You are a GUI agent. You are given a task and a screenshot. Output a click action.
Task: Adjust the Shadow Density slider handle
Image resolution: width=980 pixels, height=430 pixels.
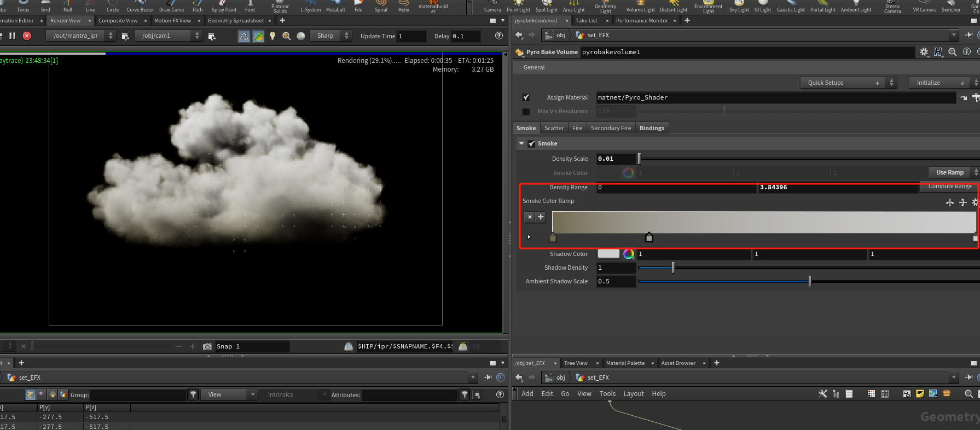(673, 268)
